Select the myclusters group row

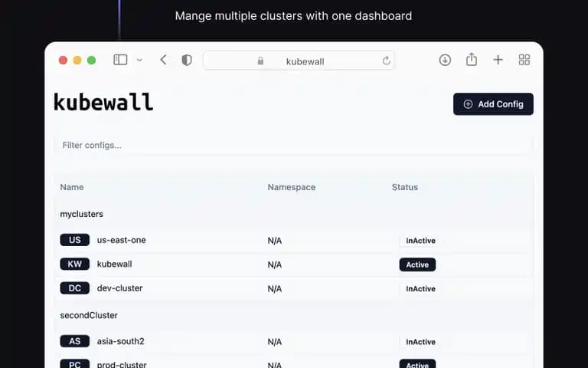click(x=294, y=214)
